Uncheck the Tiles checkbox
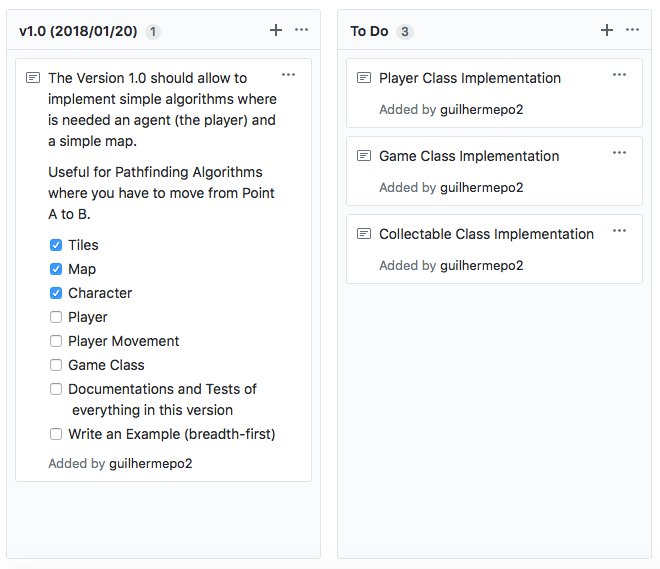 tap(56, 245)
